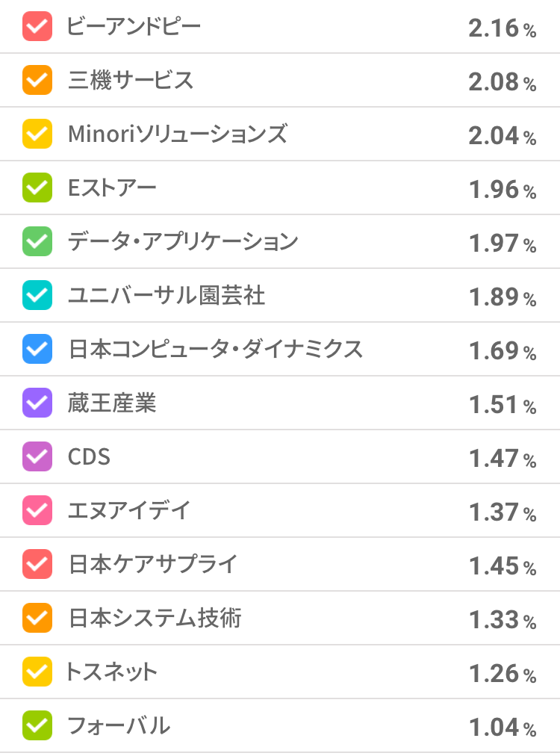Uncheck the CDS checkbox
This screenshot has width=560, height=756.
(x=37, y=457)
